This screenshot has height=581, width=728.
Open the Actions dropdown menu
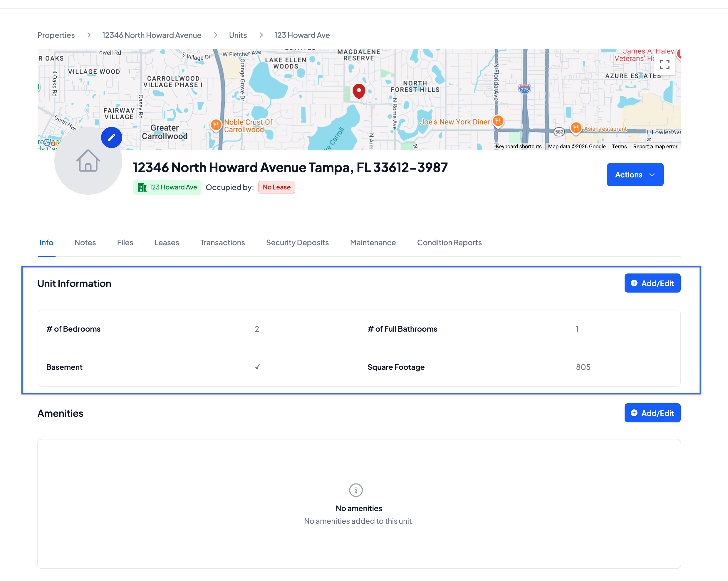click(635, 175)
